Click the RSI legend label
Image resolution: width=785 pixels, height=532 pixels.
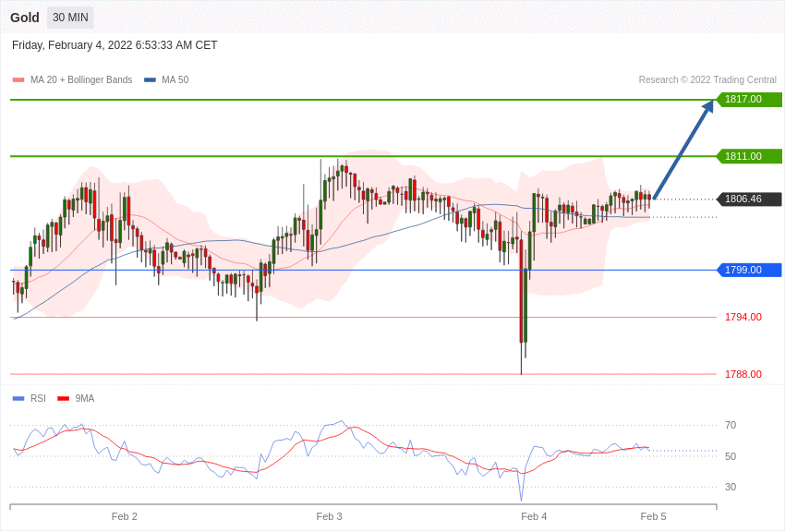click(x=38, y=398)
